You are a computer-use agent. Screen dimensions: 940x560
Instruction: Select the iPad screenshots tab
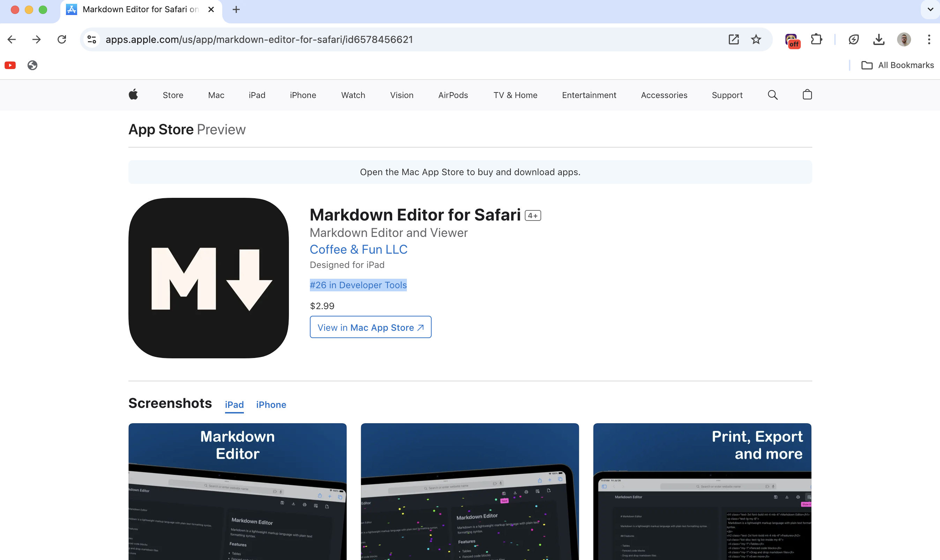pyautogui.click(x=234, y=405)
